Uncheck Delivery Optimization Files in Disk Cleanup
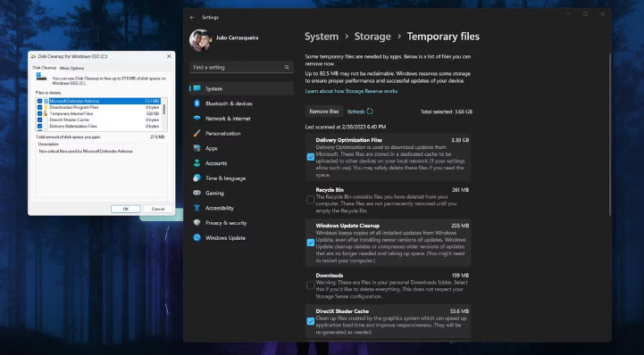 (40, 127)
